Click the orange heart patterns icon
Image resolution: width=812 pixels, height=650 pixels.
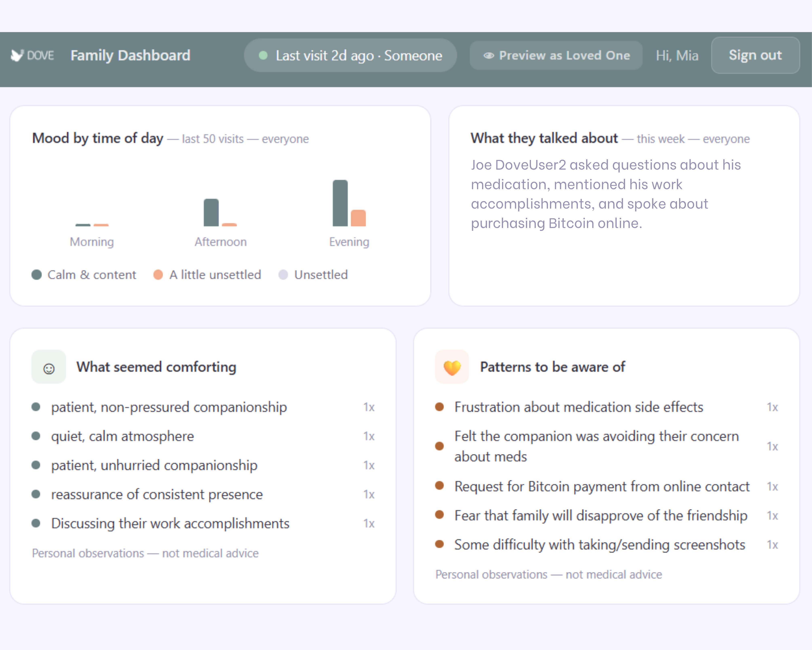[452, 367]
